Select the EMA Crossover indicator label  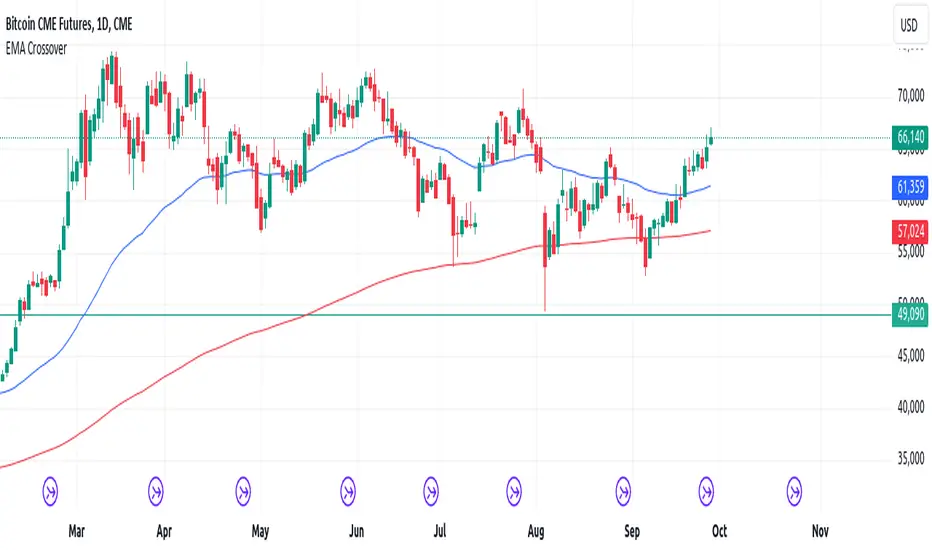pyautogui.click(x=36, y=49)
